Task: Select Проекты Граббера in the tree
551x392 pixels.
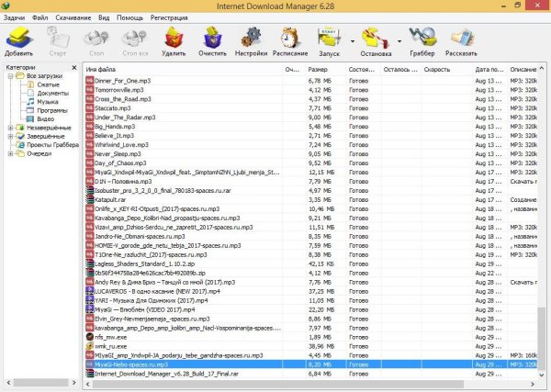Action: (52, 145)
